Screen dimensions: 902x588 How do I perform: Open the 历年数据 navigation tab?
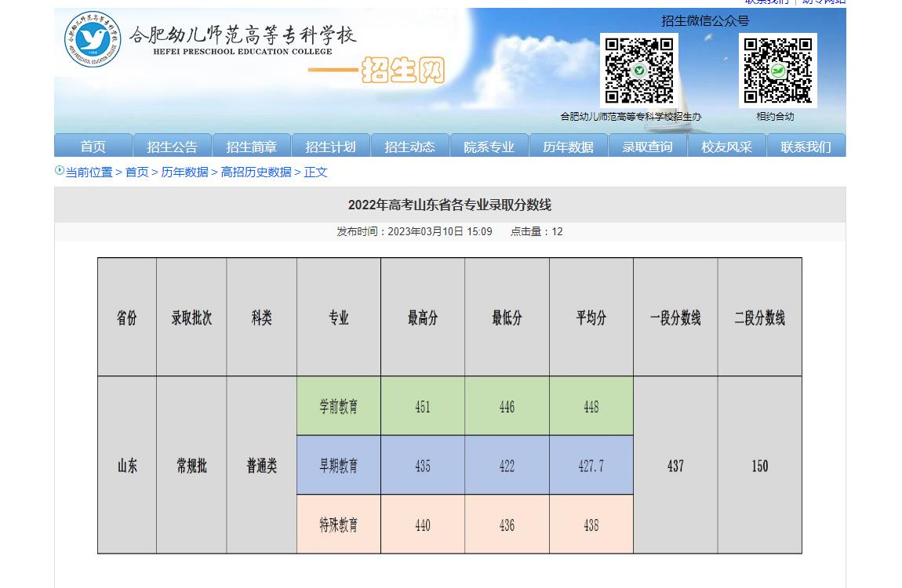[x=569, y=146]
